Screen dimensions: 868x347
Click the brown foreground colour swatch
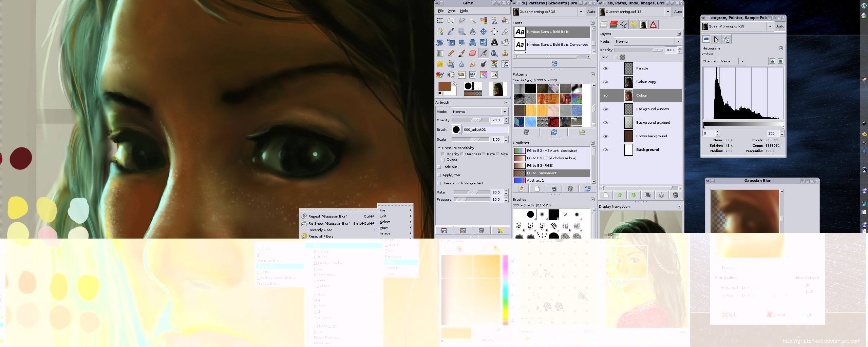pos(444,86)
